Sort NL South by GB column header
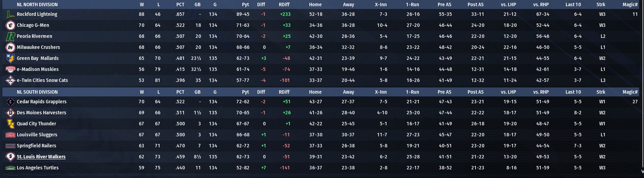The height and width of the screenshot is (178, 644). [x=197, y=92]
